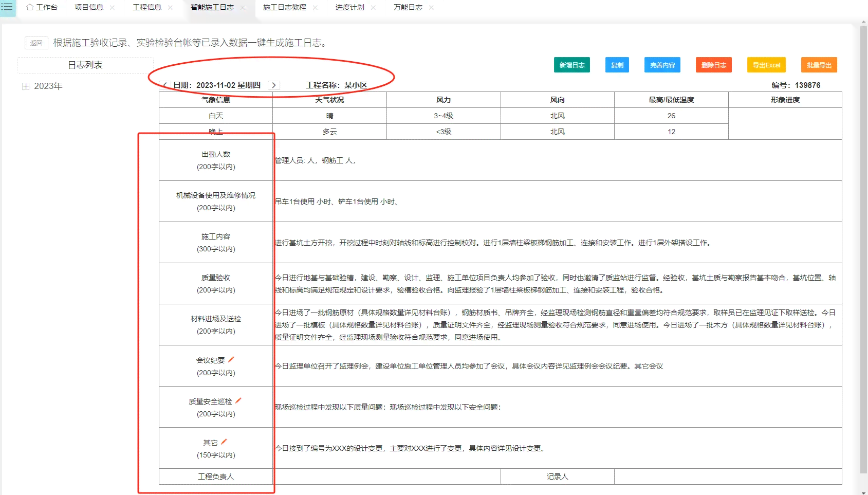
Task: Click the 工程负责人 label cell
Action: [x=216, y=476]
